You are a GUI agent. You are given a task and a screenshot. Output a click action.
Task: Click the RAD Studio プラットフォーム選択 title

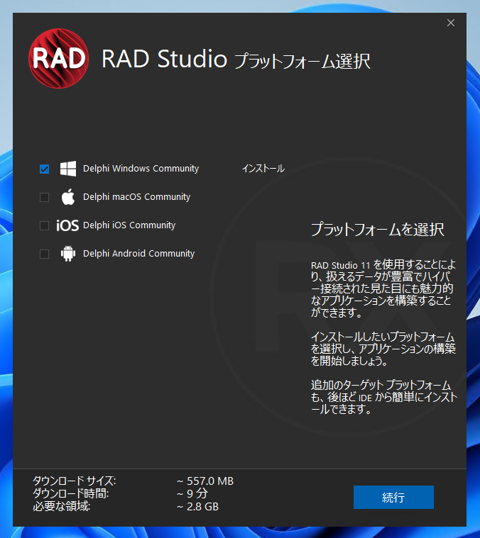(x=236, y=59)
